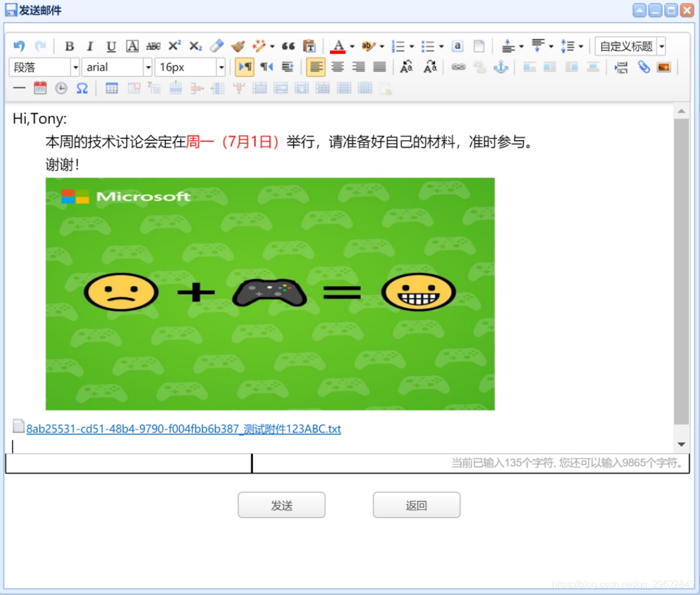Viewport: 700px width, 595px height.
Task: Insert a horizontal rule
Action: pyautogui.click(x=19, y=88)
